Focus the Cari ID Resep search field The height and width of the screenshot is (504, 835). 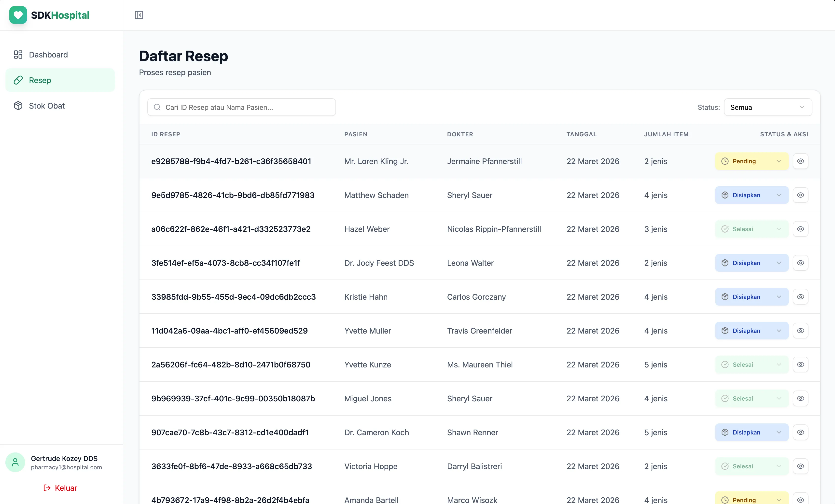pyautogui.click(x=247, y=107)
